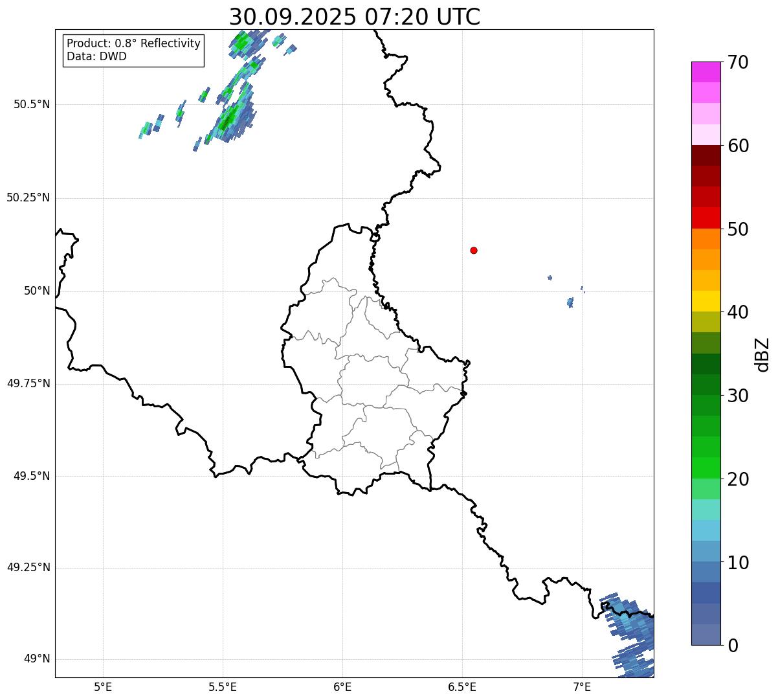Click the 49.75°N latitude label

(x=28, y=383)
